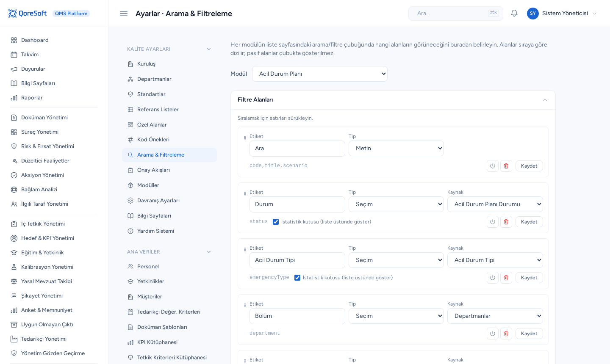Open Referans Listeler settings
This screenshot has width=610, height=364.
point(169,110)
